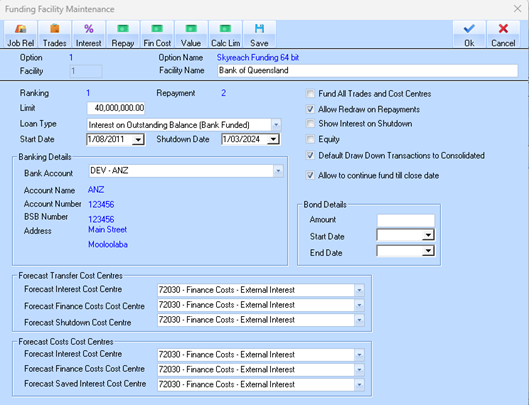
Task: Enable Show Interest on Shutdown checkbox
Action: [310, 124]
